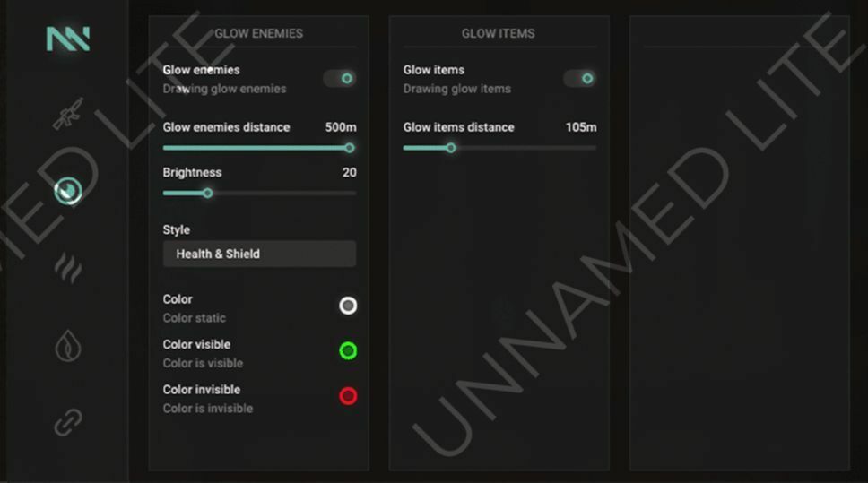Click the Glow enemies distance slider handle
868x483 pixels.
click(350, 148)
